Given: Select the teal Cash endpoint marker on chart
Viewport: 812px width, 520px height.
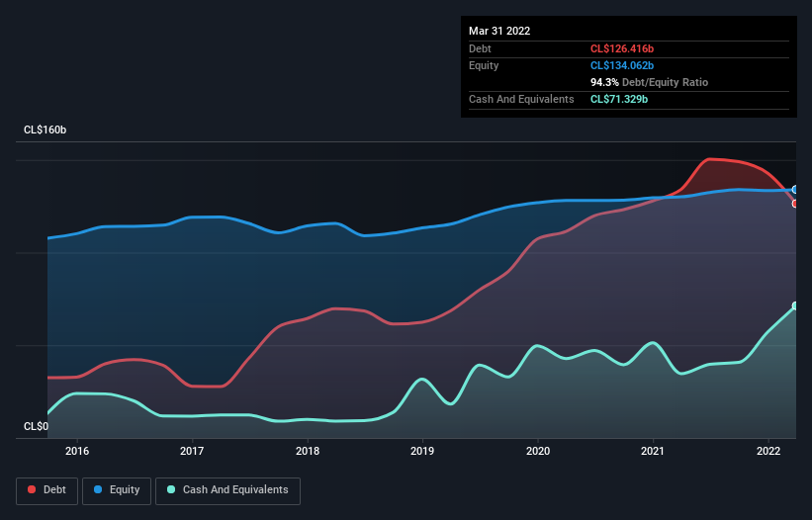Looking at the screenshot, I should tap(795, 305).
